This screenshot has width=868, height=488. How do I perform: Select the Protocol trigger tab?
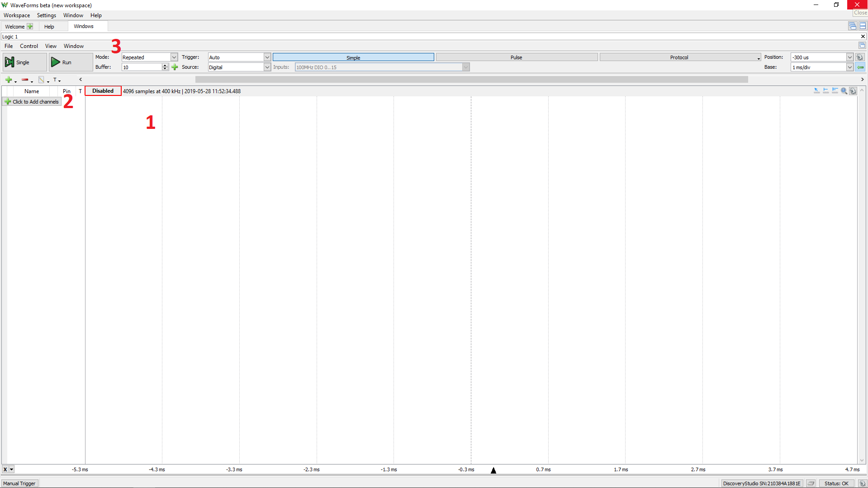point(679,57)
